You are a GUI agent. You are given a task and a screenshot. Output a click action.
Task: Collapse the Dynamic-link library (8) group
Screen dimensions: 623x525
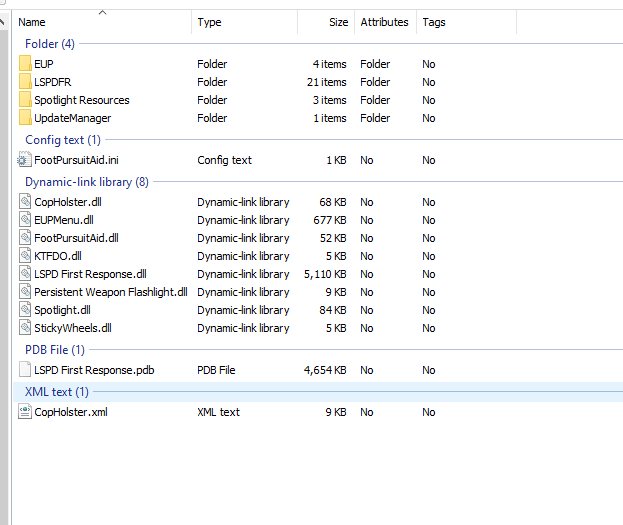point(86,182)
